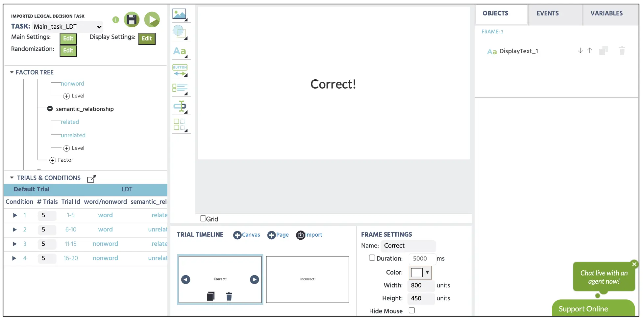Select the checkbox list questionnaire tool
The width and height of the screenshot is (644, 320).
click(180, 89)
